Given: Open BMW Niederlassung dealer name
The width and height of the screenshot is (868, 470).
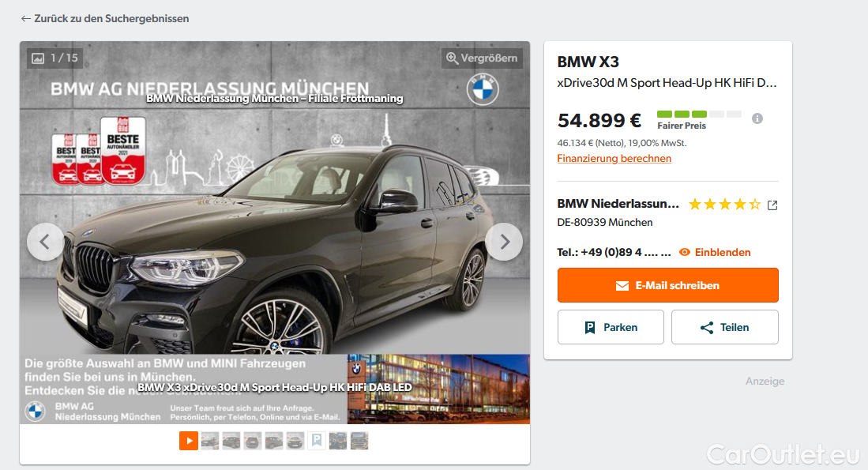Looking at the screenshot, I should click(618, 204).
